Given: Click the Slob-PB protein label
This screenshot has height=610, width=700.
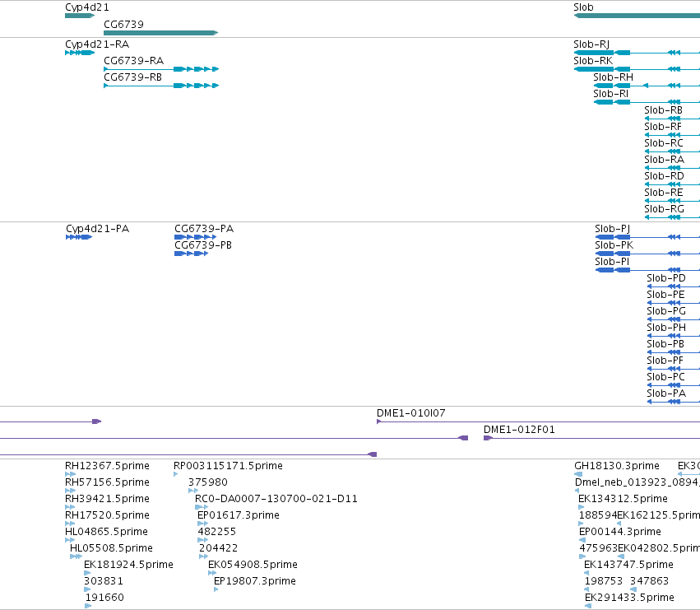Looking at the screenshot, I should 665,344.
